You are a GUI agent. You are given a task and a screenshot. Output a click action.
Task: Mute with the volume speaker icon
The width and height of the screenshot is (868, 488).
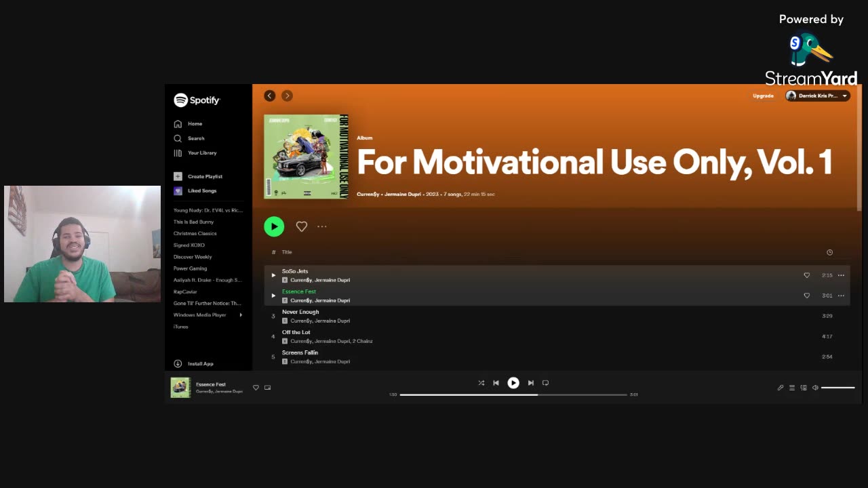815,388
